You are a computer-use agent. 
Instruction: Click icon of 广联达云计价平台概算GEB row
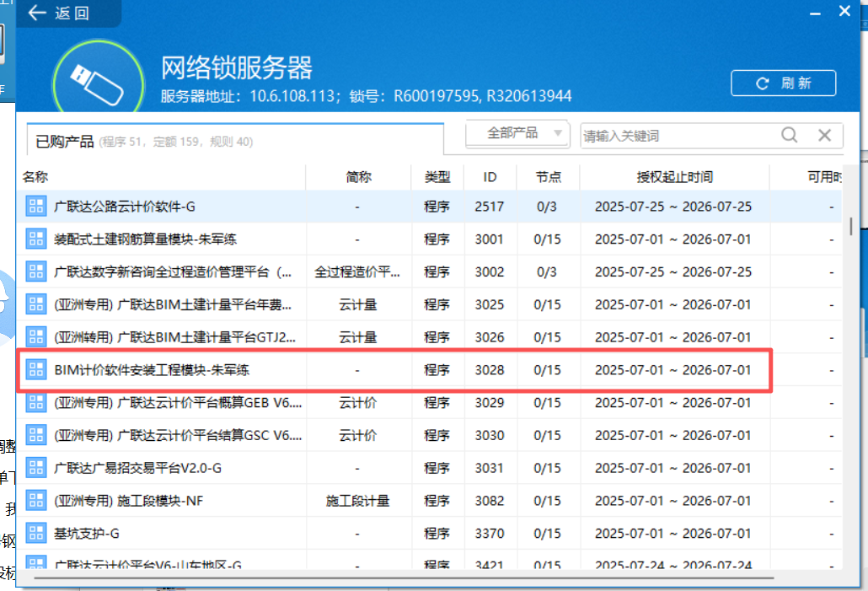[36, 402]
